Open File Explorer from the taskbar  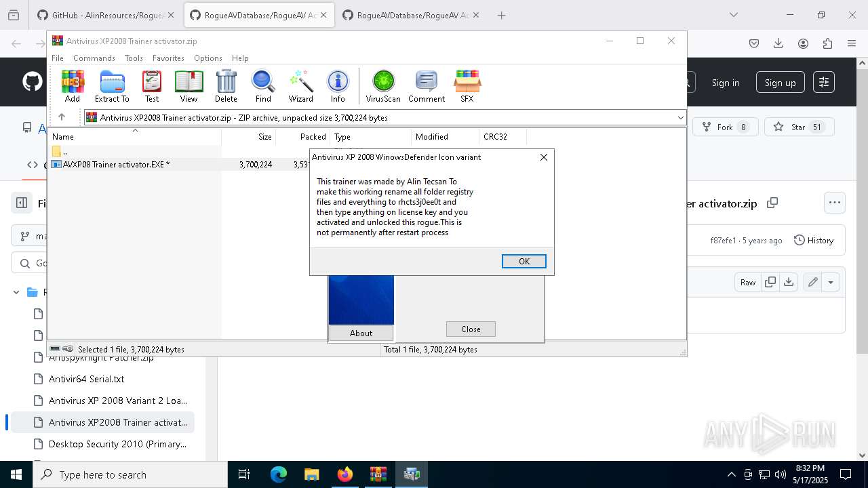pos(312,474)
